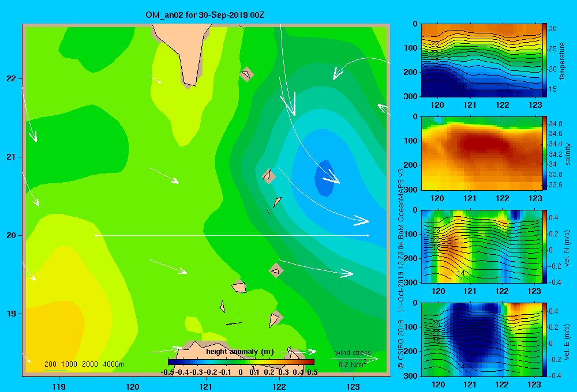Click the eastern endpoint of the transect line

pos(368,235)
